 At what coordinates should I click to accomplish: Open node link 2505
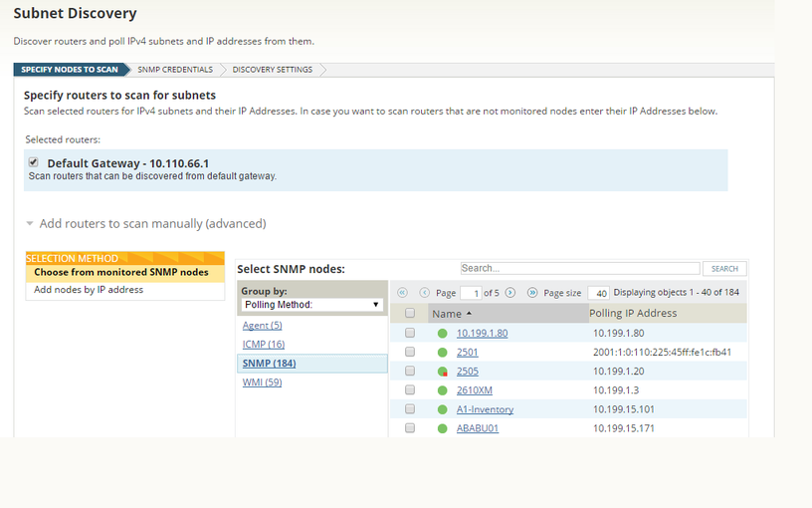tap(468, 372)
